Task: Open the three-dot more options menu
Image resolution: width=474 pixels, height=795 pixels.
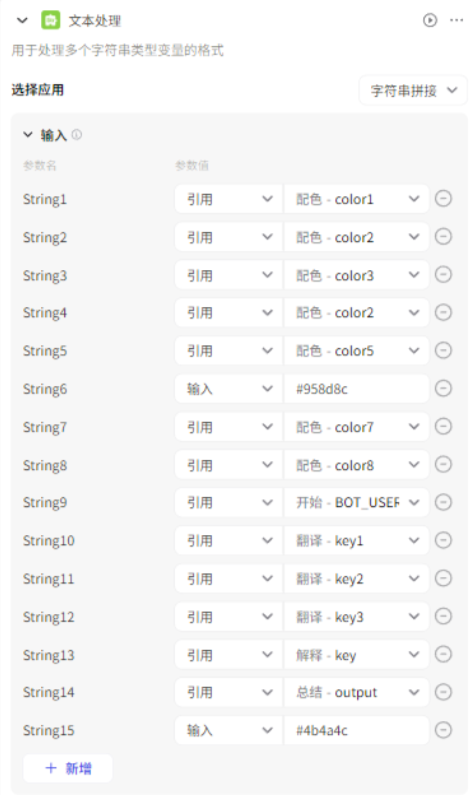Action: tap(456, 20)
